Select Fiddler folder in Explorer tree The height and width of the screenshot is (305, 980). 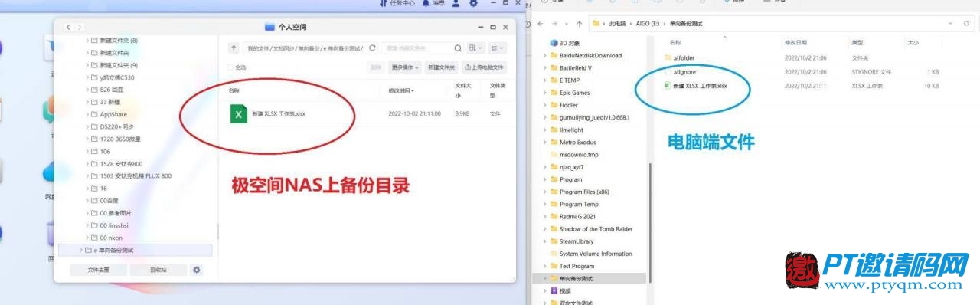[568, 105]
